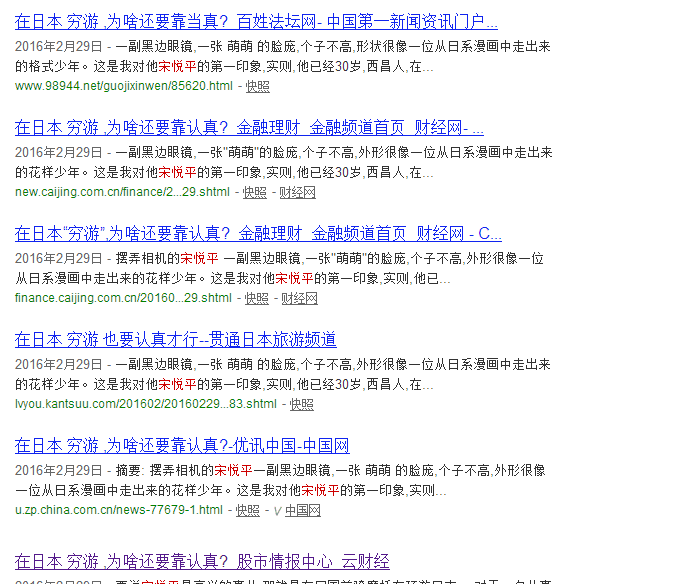Click 财经网 source link beside finance.caijing.com.cn
Viewport: 695px width, 586px height.
(x=299, y=298)
